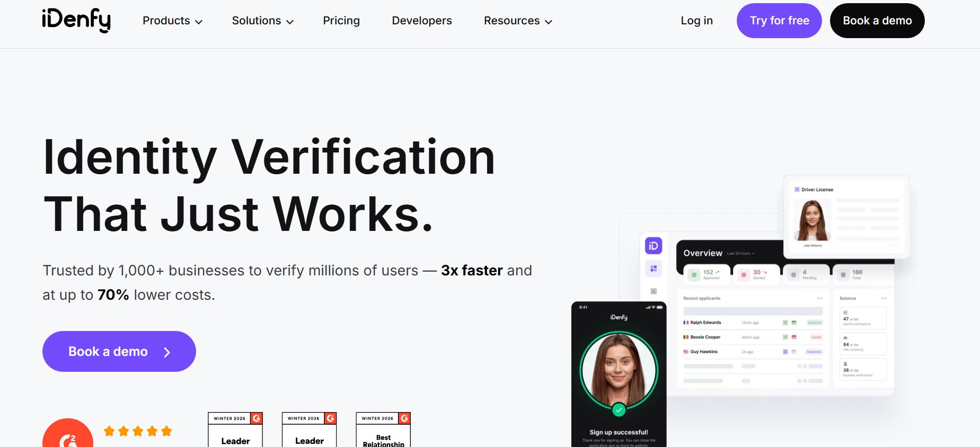
Task: Open the Last 24 hours dropdown in Overview
Action: pyautogui.click(x=740, y=254)
